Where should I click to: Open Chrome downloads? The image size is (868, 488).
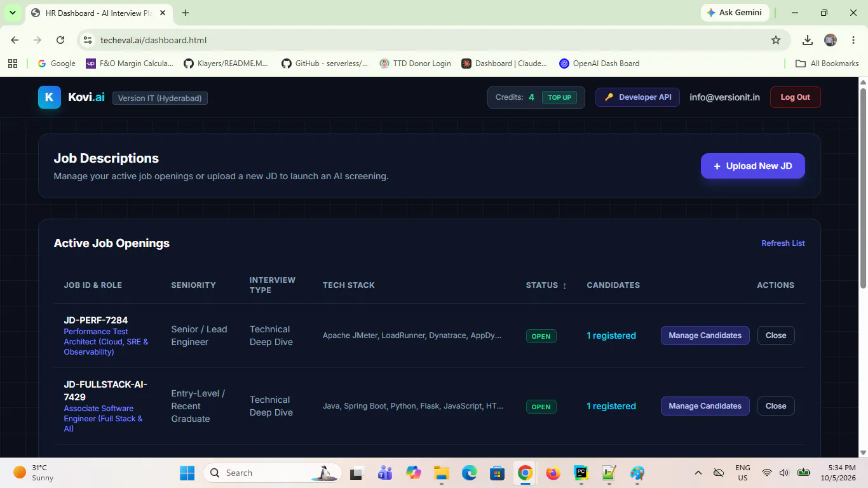807,40
